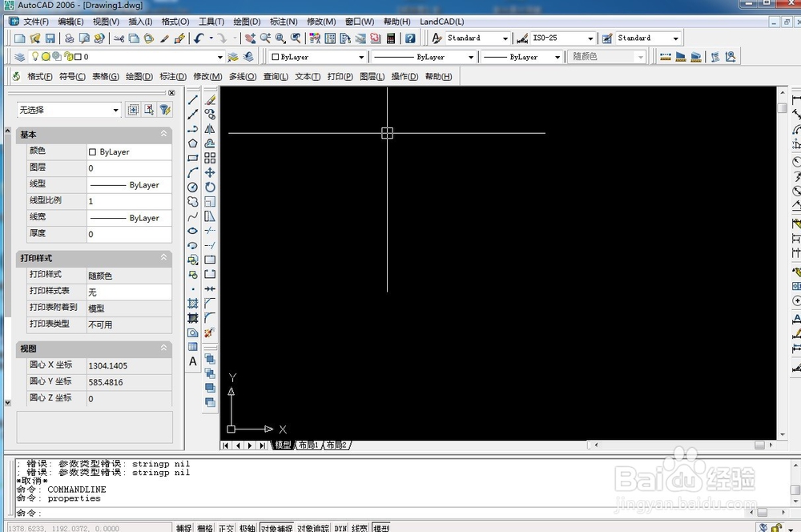Toggle 捕捉 snap mode in status bar
The width and height of the screenshot is (801, 532).
click(184, 528)
